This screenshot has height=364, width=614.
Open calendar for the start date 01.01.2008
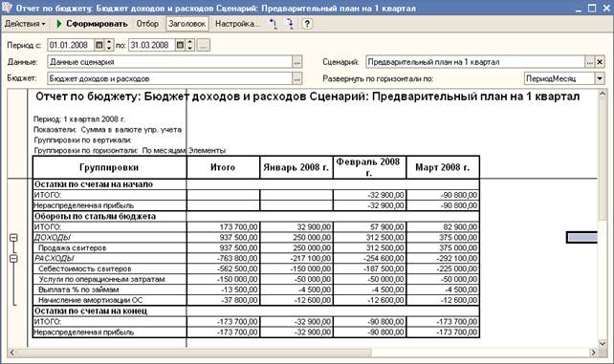[x=99, y=45]
